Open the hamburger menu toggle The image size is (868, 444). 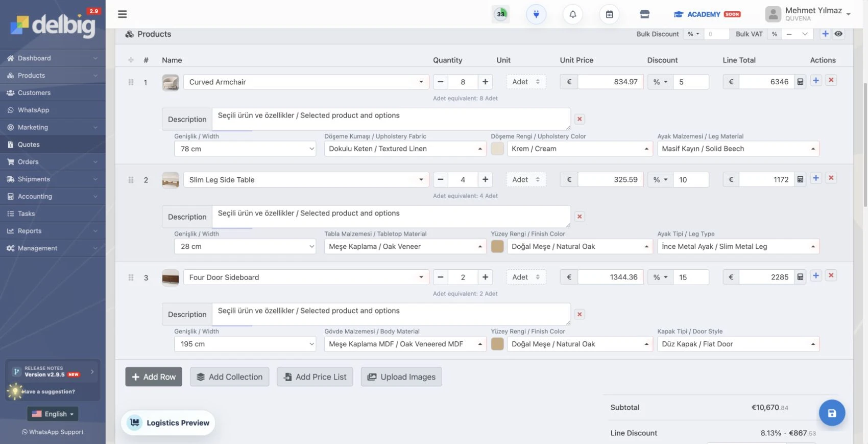pos(123,14)
